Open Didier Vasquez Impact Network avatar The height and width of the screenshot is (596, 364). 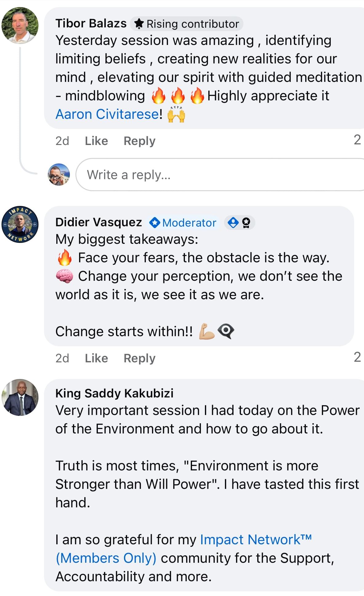(20, 224)
